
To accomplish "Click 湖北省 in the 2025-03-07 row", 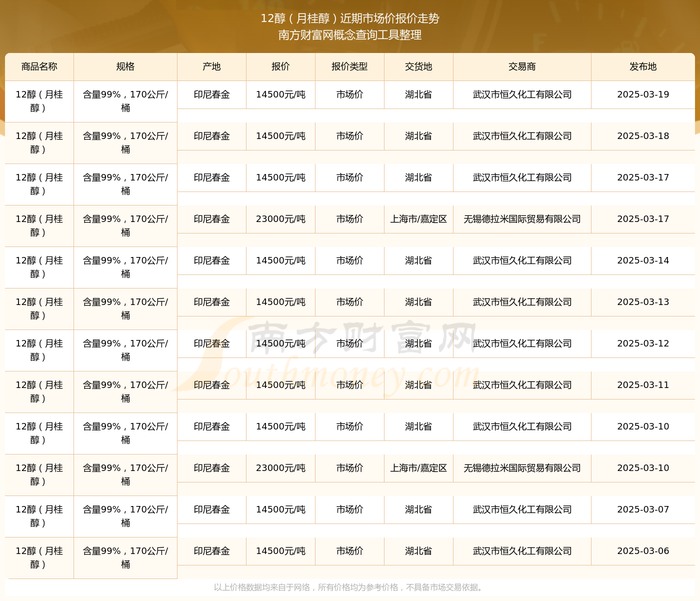I will [418, 509].
